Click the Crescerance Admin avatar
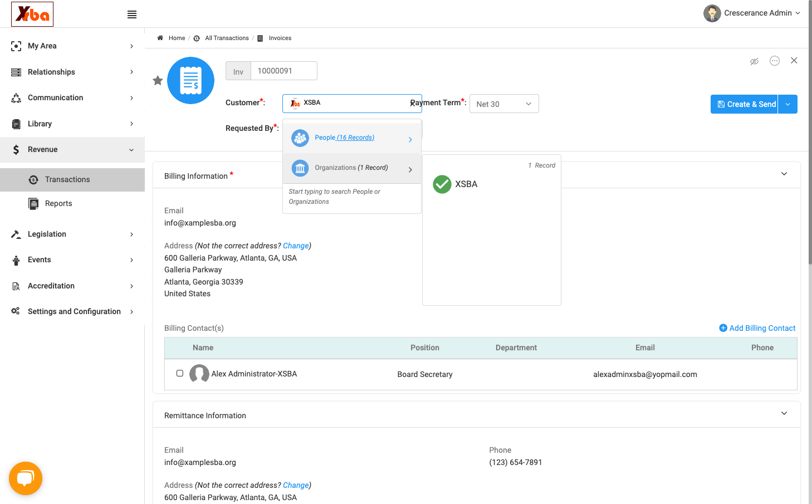This screenshot has height=504, width=812. pyautogui.click(x=712, y=13)
